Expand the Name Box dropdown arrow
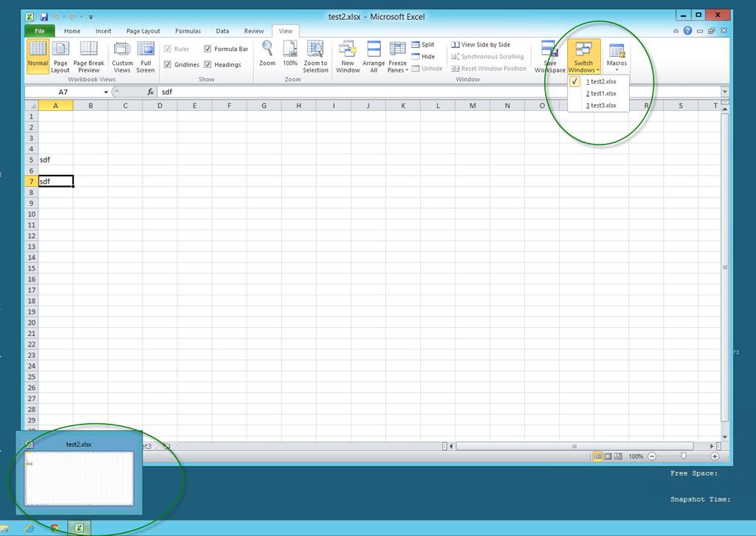 click(106, 92)
